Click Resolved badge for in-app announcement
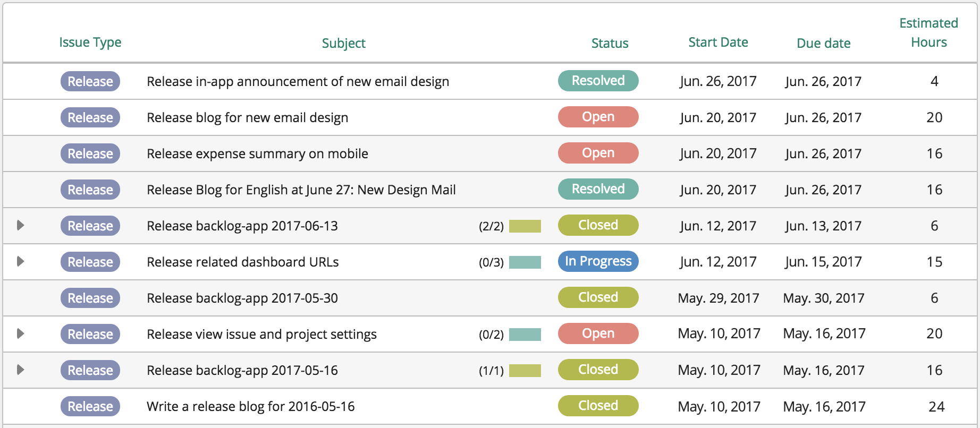This screenshot has width=980, height=428. coord(598,81)
